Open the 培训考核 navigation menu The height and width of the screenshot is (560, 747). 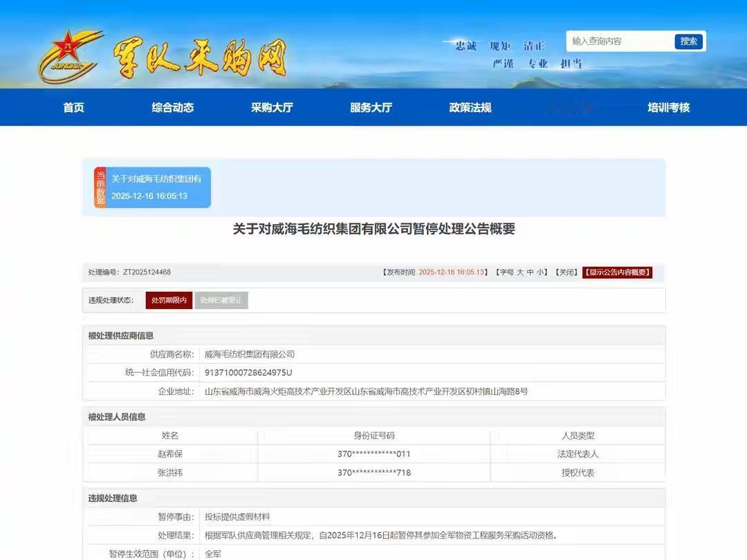pos(666,107)
